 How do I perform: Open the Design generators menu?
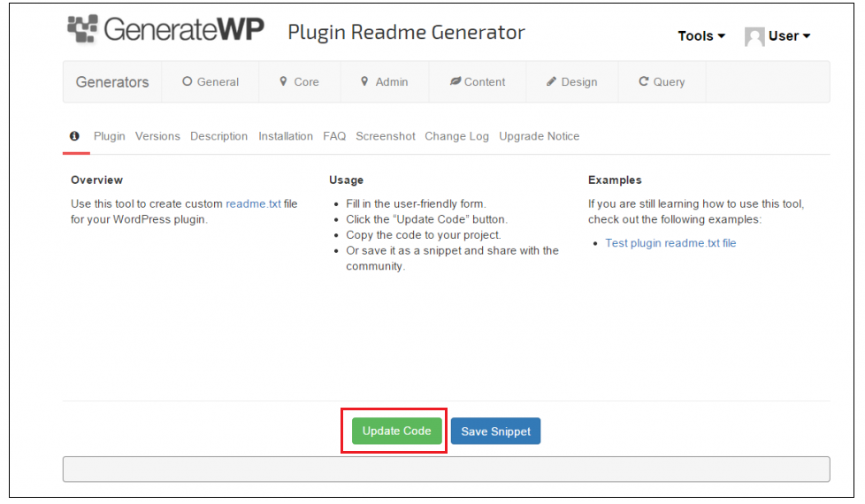(x=572, y=82)
